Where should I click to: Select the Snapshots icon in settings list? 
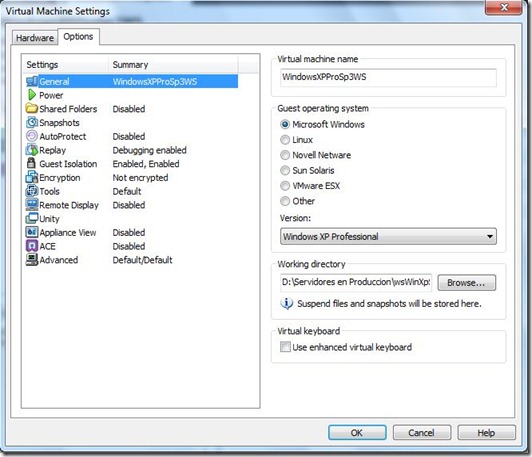32,122
